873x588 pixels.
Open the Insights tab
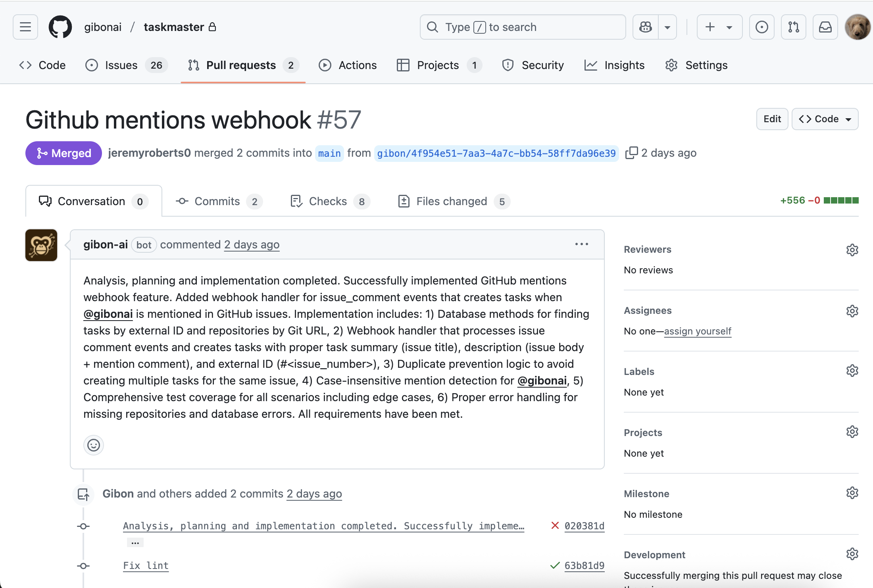614,65
